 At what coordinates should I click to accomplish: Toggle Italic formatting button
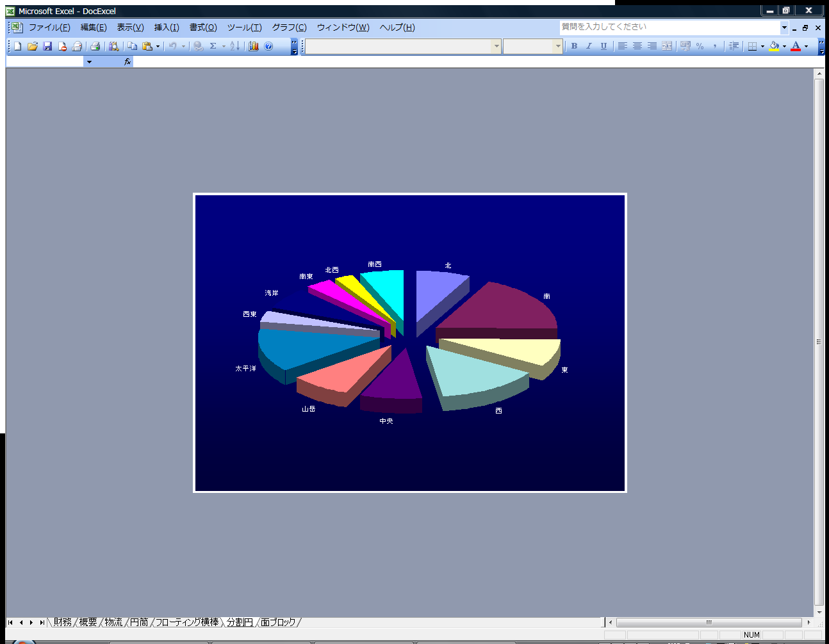click(589, 46)
